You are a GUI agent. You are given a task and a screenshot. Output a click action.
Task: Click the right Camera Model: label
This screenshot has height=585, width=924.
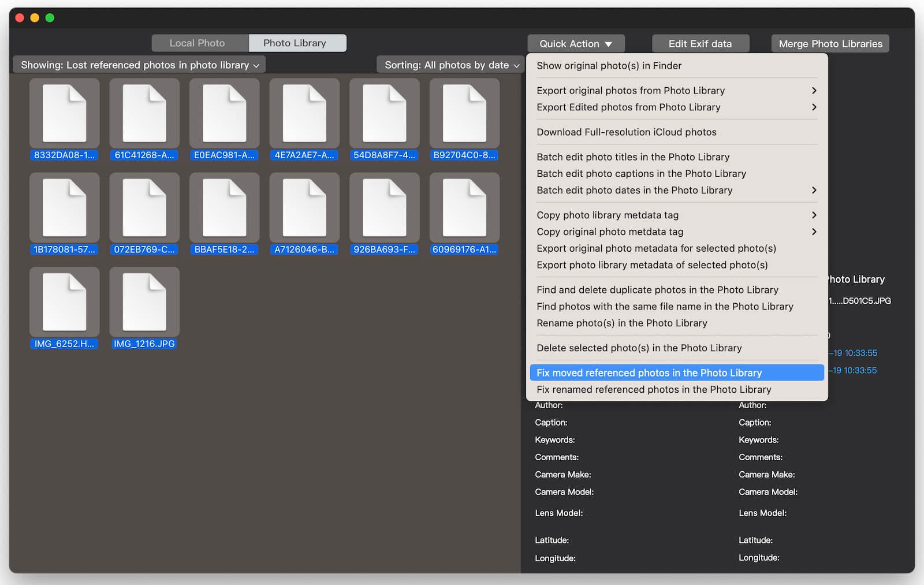pyautogui.click(x=768, y=492)
